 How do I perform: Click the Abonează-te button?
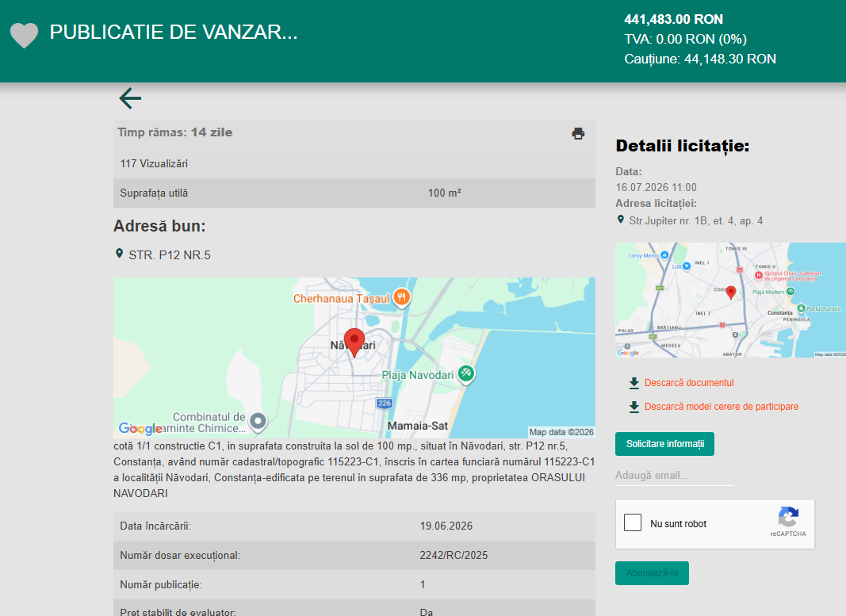(x=652, y=573)
